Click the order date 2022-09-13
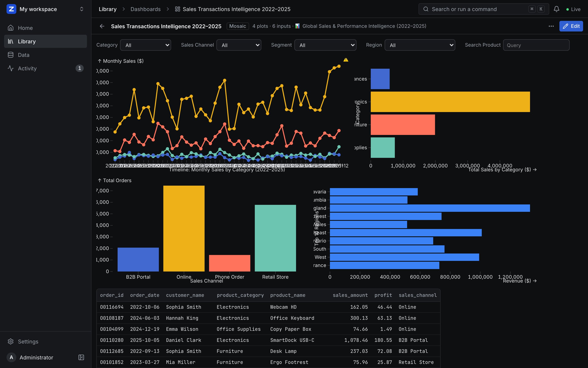This screenshot has height=368, width=588. point(145,351)
